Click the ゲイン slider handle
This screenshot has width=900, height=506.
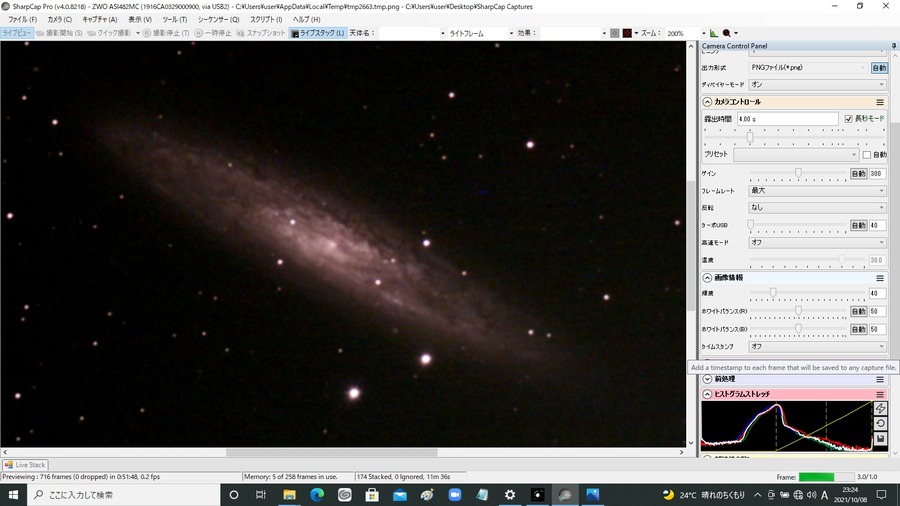coord(798,173)
